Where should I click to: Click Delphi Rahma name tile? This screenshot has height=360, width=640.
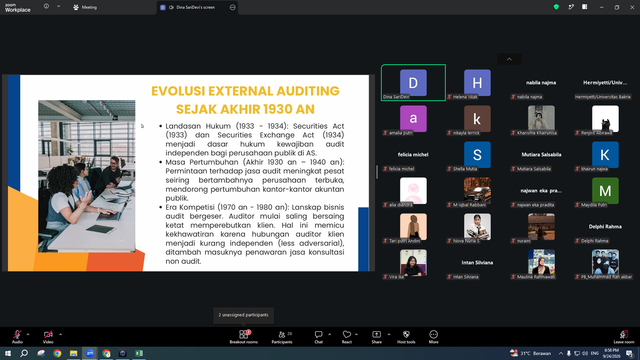coord(605,227)
